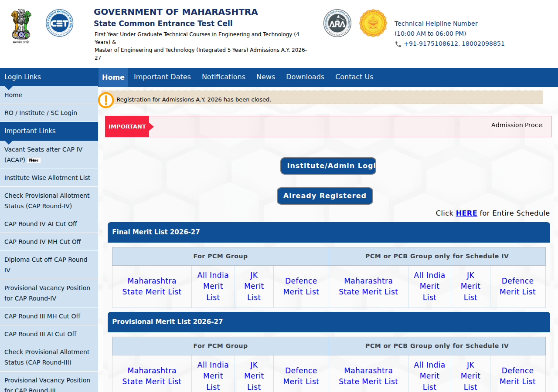Open Provisional PCM JK Merit List

point(254,376)
